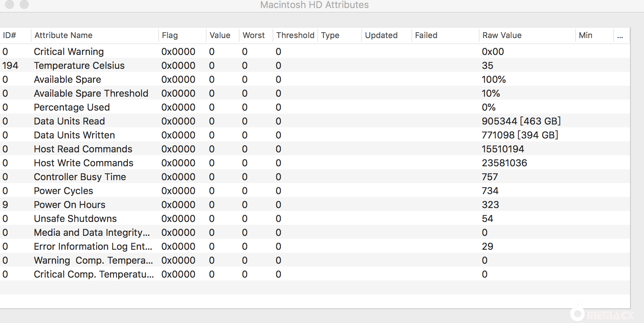This screenshot has width=644, height=323.
Task: Click raw value 35
Action: pyautogui.click(x=488, y=66)
